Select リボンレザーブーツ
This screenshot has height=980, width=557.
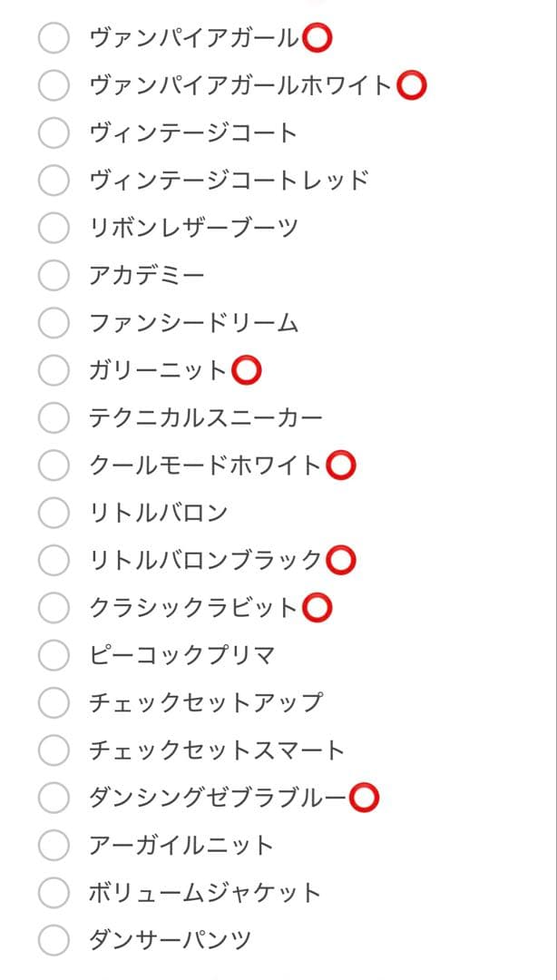point(54,228)
